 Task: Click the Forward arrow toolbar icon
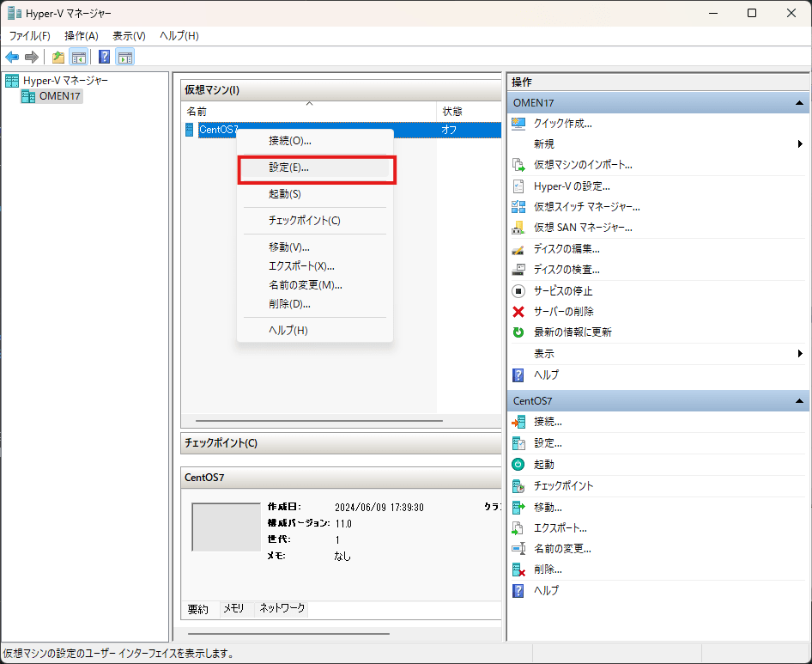[32, 57]
